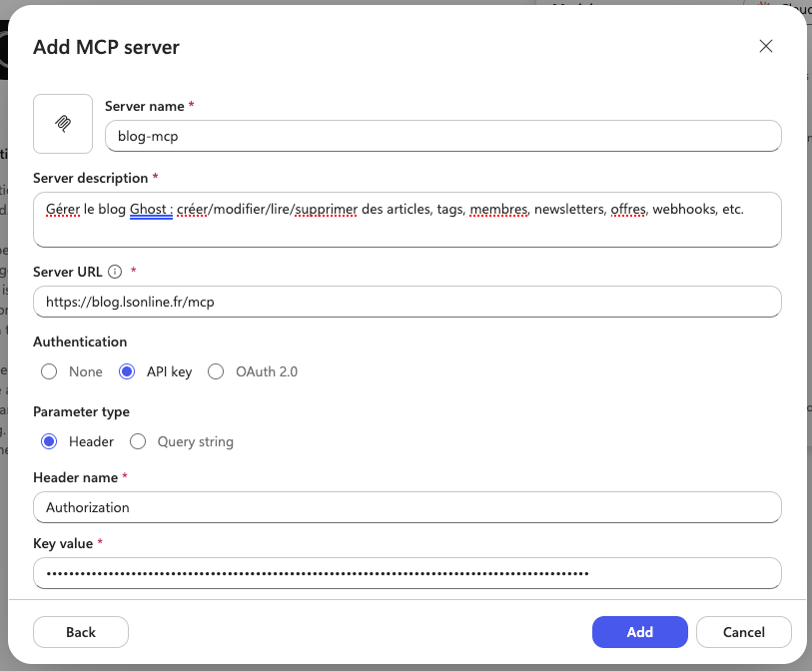Click the Header name label

pyautogui.click(x=76, y=477)
